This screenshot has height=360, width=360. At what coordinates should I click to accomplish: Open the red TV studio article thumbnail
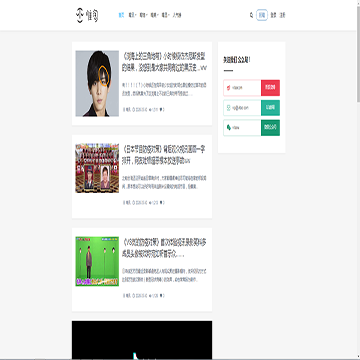(97, 168)
